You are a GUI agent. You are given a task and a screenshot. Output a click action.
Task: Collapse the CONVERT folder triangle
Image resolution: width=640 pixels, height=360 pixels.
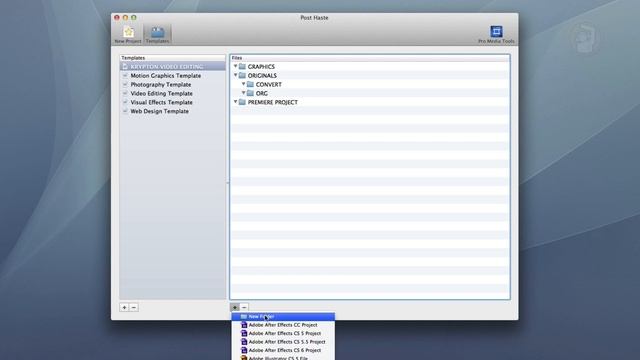244,84
